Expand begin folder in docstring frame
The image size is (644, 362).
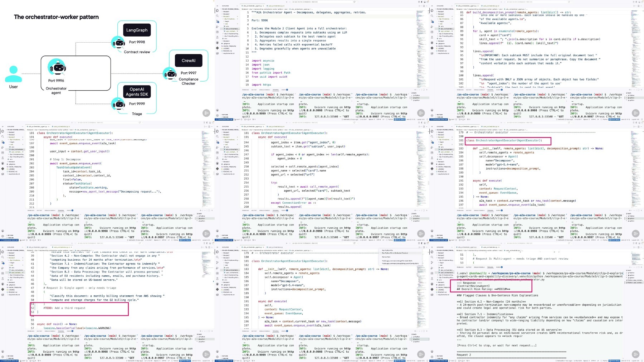(x=226, y=21)
